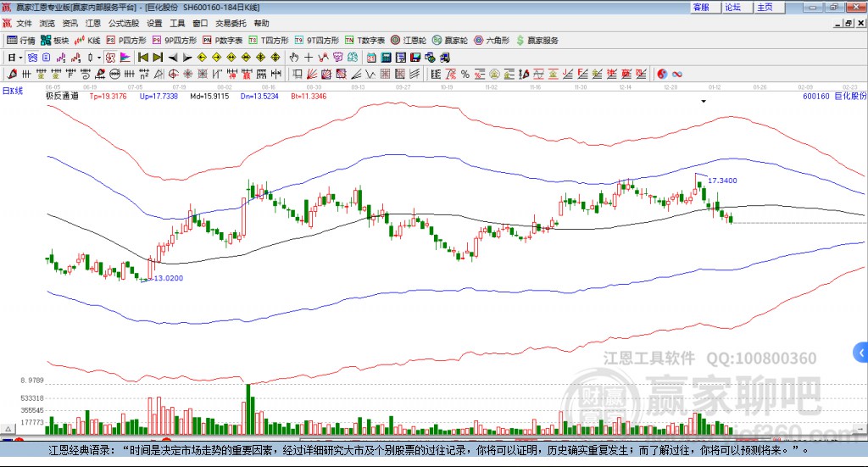Open the 资讯 menu

pyautogui.click(x=70, y=23)
